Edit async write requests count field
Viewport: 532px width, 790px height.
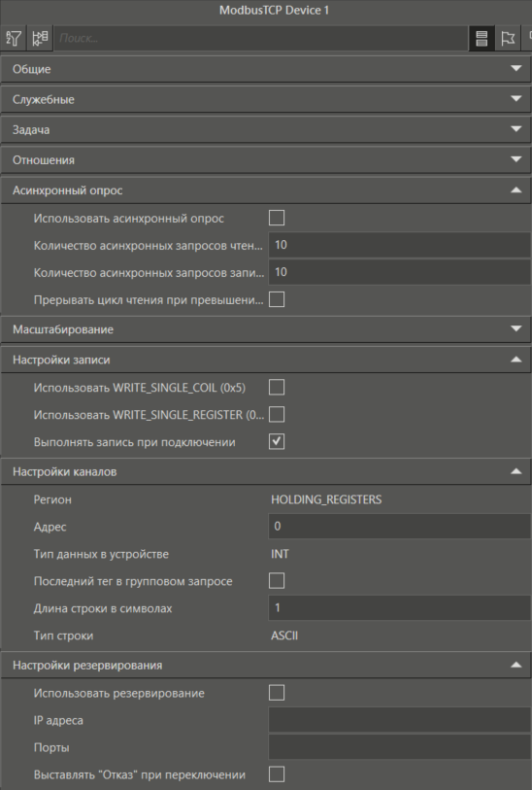399,272
